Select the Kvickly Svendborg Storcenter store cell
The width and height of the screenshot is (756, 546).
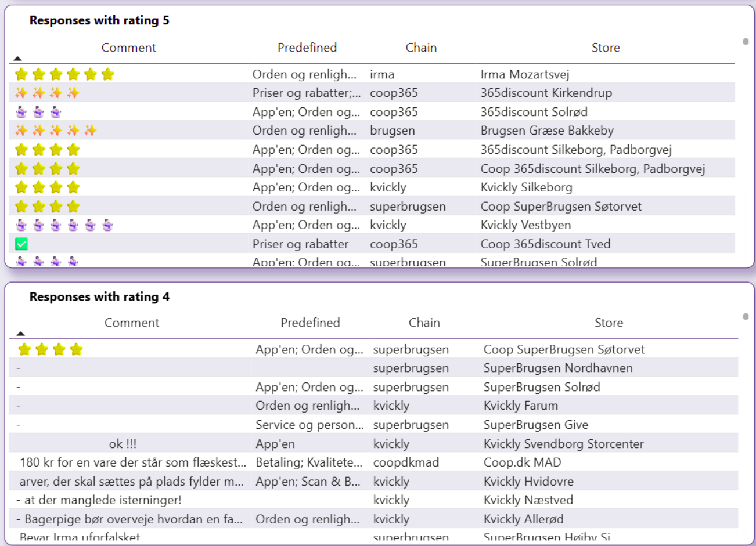[564, 444]
